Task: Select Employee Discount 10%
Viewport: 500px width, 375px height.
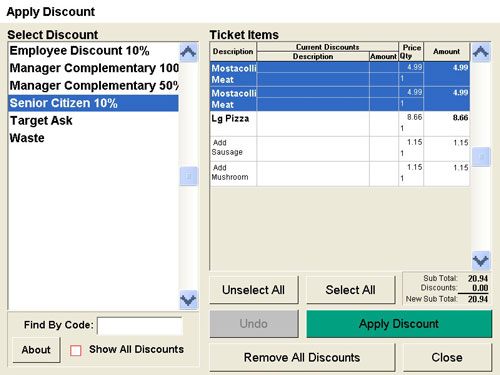Action: [x=93, y=51]
